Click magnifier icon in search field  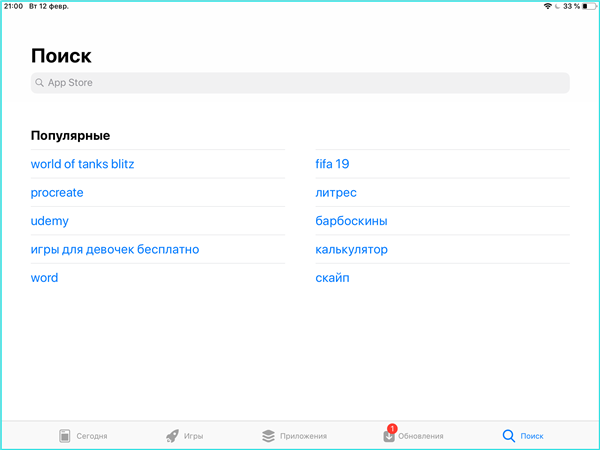click(x=39, y=83)
